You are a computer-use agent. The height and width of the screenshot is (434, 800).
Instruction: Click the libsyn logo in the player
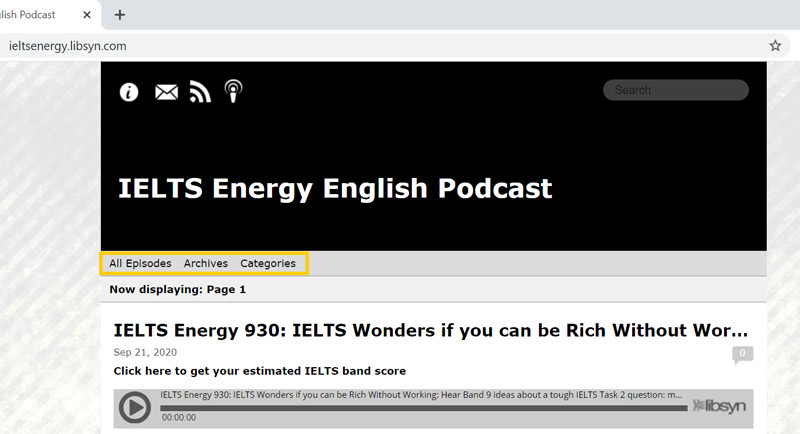(x=718, y=406)
